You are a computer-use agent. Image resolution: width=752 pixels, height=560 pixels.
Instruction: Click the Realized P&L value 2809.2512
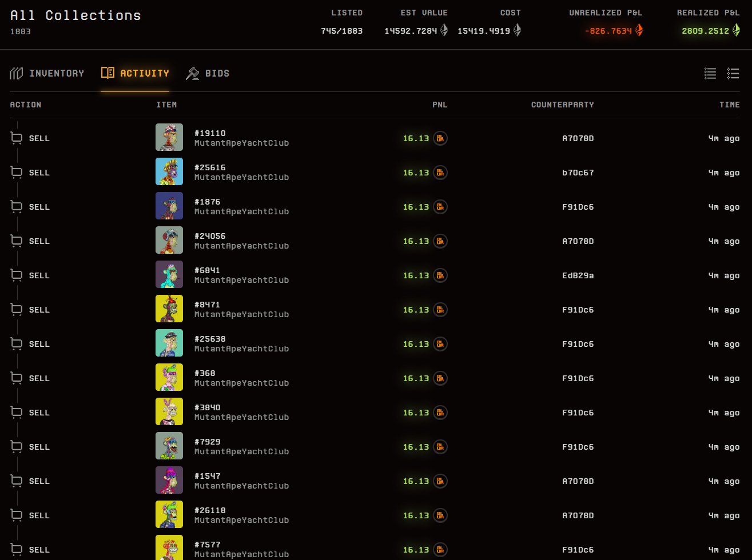[x=706, y=31]
